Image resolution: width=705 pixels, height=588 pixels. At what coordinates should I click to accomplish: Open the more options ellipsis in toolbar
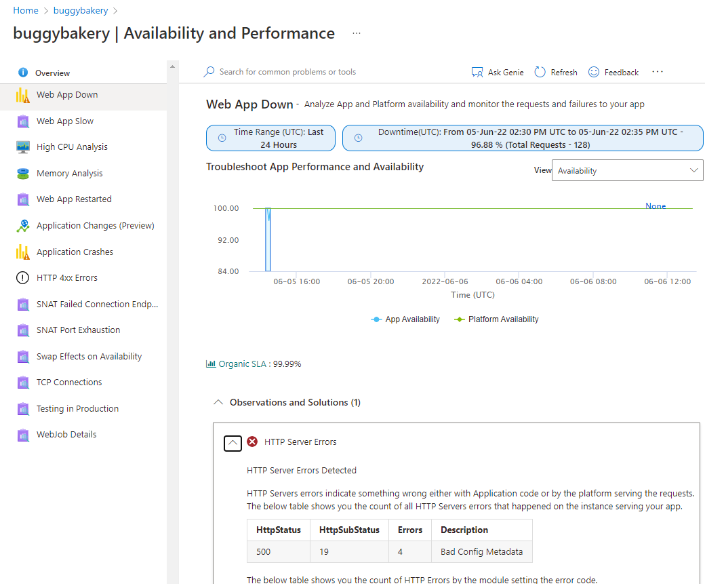click(657, 72)
